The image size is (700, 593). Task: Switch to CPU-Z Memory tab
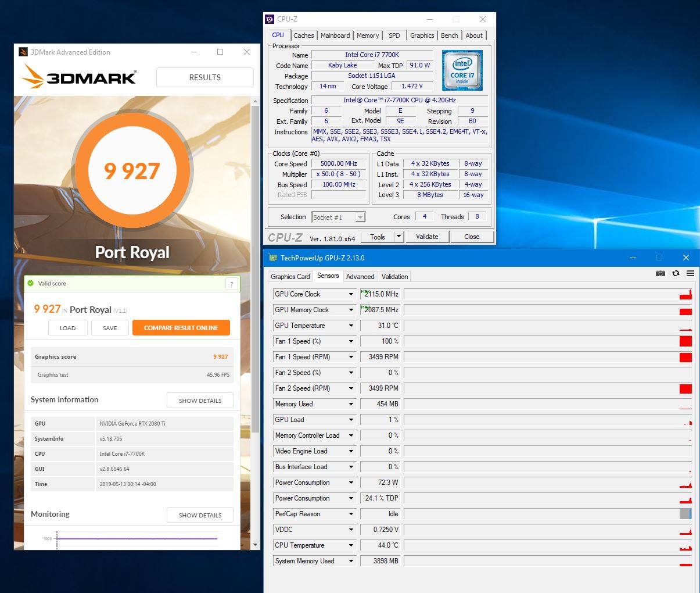[368, 35]
